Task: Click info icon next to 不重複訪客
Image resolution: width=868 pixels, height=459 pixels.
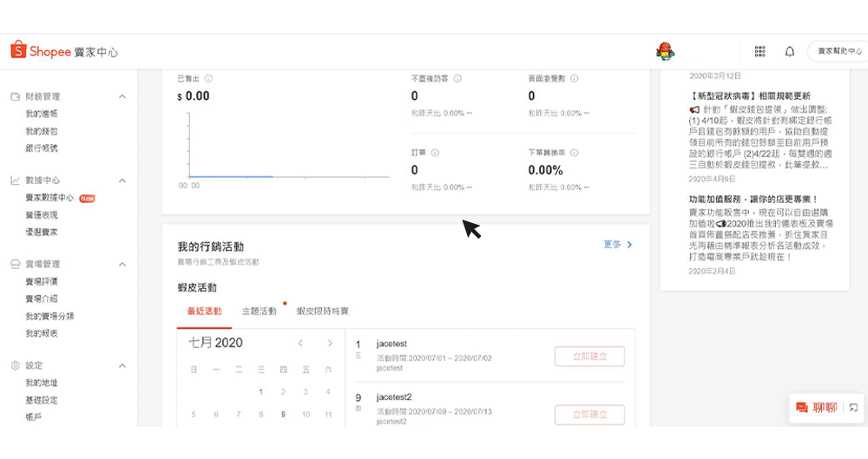Action: (x=457, y=78)
